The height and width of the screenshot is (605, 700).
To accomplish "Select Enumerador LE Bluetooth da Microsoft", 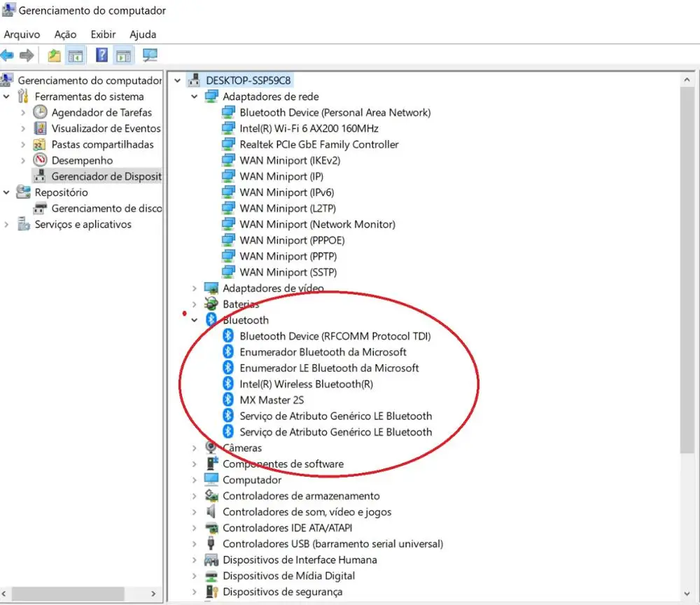I will (329, 368).
